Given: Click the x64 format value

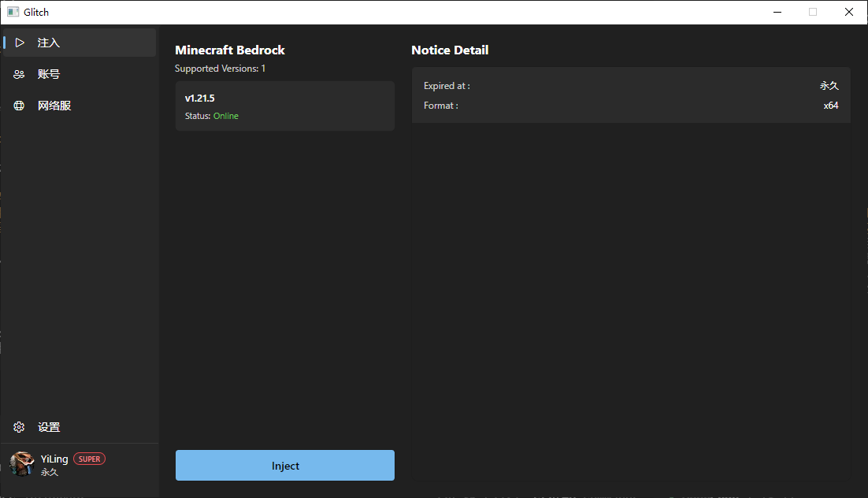Looking at the screenshot, I should pyautogui.click(x=831, y=106).
